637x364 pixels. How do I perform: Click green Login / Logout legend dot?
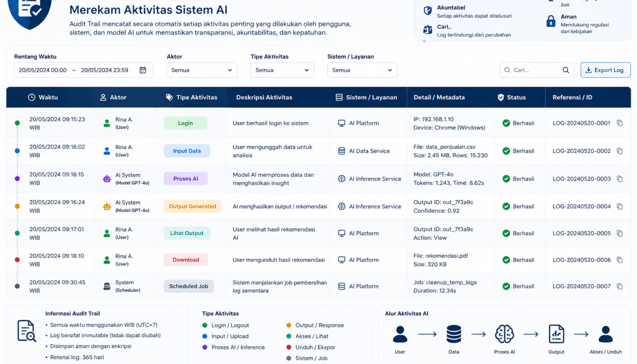click(x=205, y=325)
